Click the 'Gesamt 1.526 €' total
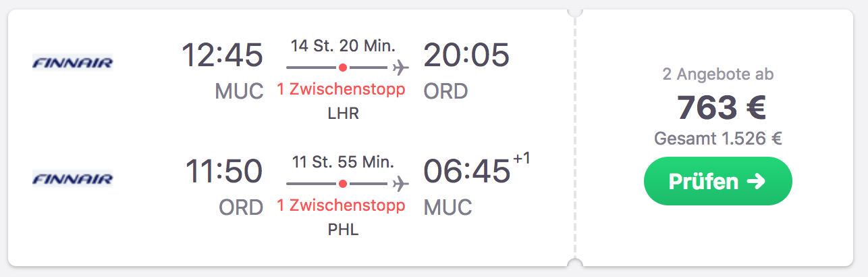 click(x=718, y=138)
